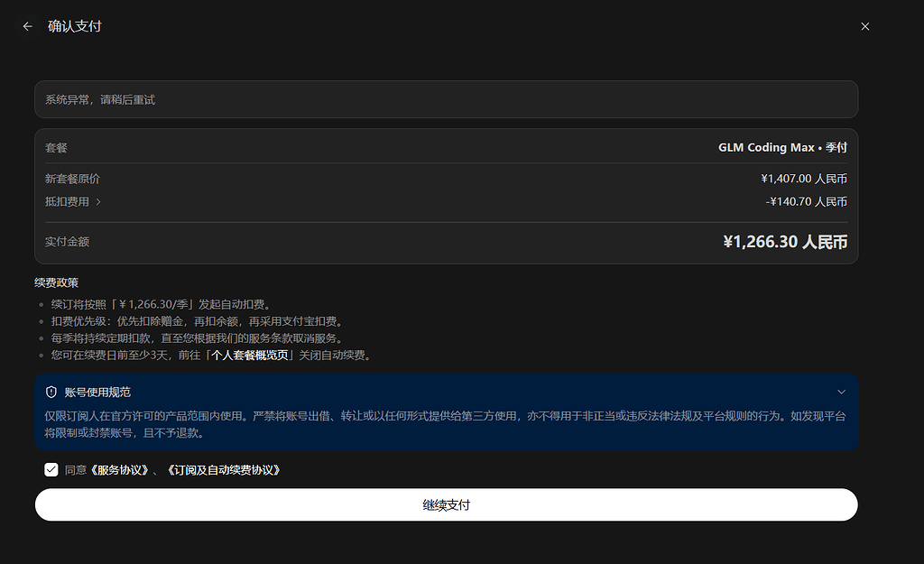Open the 《订阅及自动续费协议》 link
Image resolution: width=924 pixels, height=564 pixels.
(x=224, y=470)
